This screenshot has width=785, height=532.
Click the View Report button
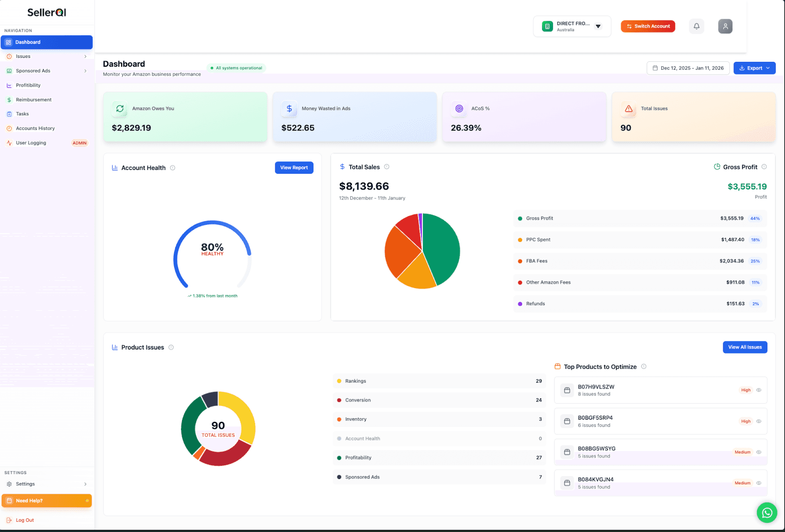pyautogui.click(x=294, y=167)
